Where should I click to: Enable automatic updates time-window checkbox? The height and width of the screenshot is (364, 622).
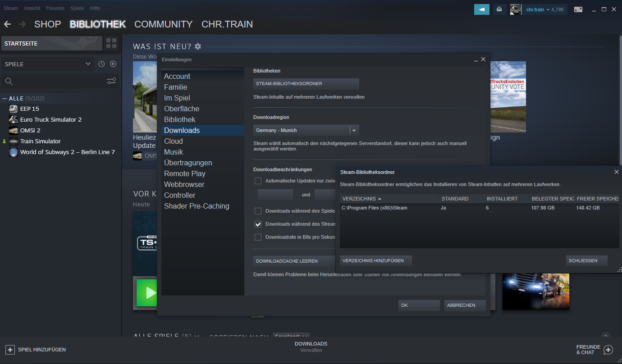pos(258,181)
